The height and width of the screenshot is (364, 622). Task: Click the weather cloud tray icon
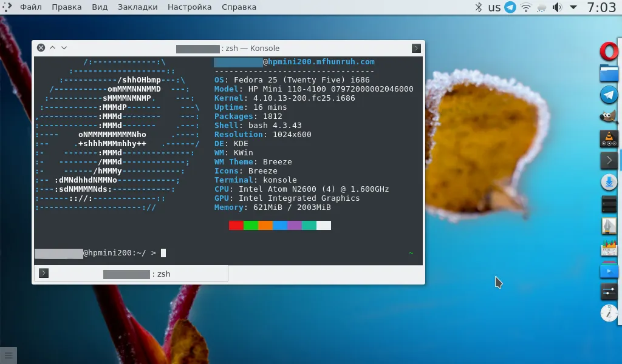(541, 7)
